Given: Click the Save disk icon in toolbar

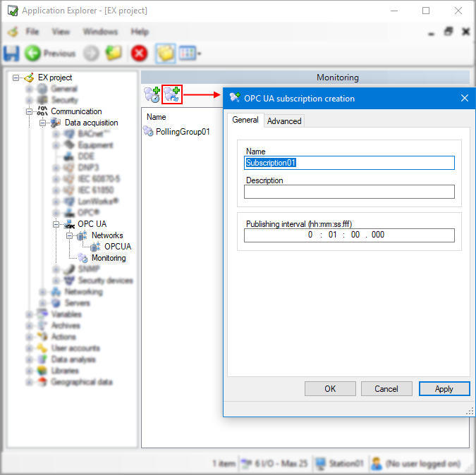Looking at the screenshot, I should click(x=12, y=54).
